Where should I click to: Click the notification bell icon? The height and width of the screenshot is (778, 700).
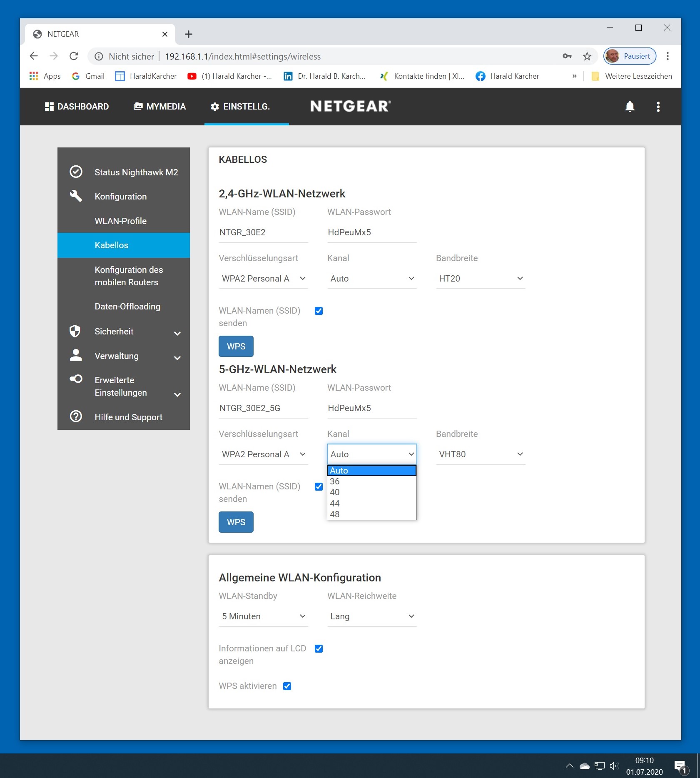(x=630, y=107)
